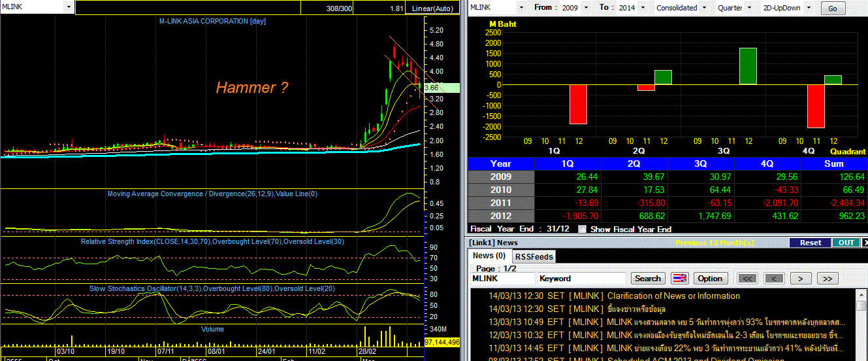Click the news Search button
The width and height of the screenshot is (868, 361).
(648, 278)
